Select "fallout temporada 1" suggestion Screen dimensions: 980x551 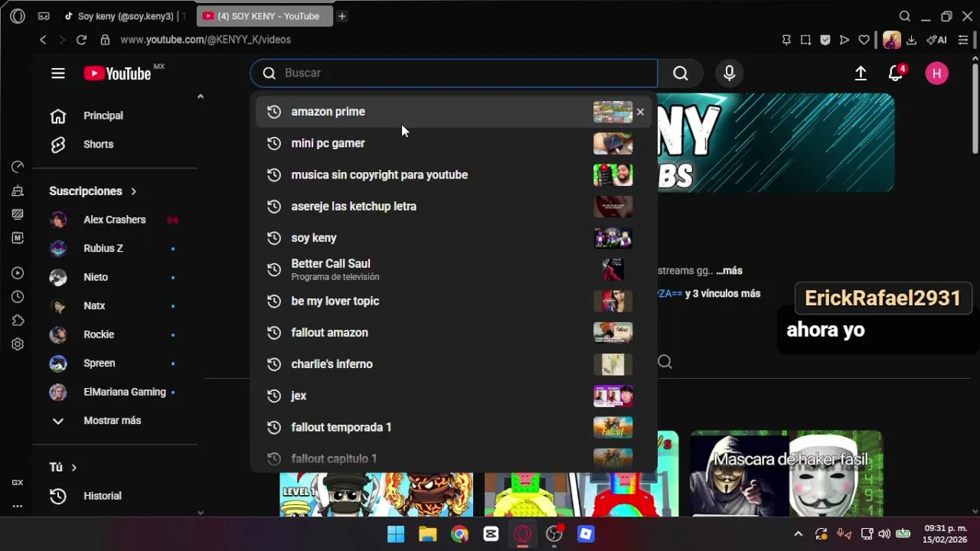pyautogui.click(x=453, y=427)
